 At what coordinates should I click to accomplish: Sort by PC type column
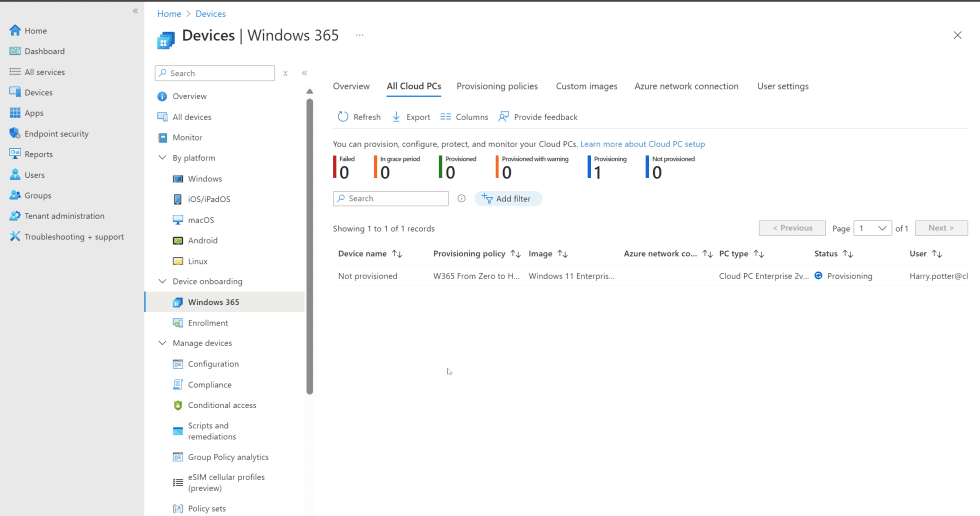click(x=741, y=254)
